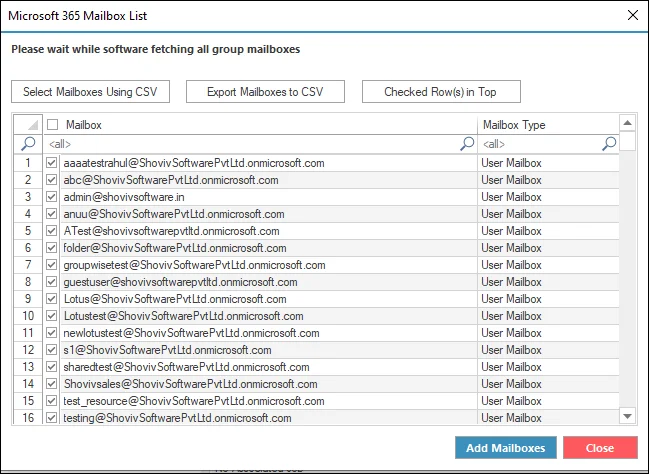
Task: Uncheck the abc@ShovivSoftwarePvtLtd mailbox checkbox
Action: pos(51,180)
